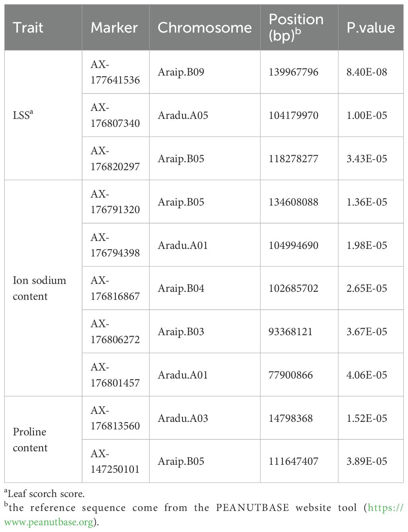Screen dimensions: 408x532
Task: Click the Araip.B09 chromosome cell
Action: [181, 72]
